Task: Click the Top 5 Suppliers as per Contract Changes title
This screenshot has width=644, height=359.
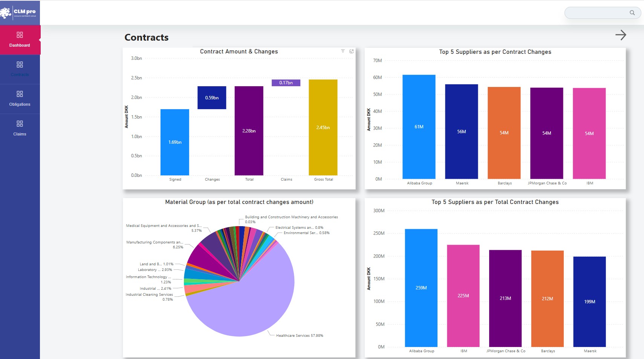Action: [x=495, y=52]
